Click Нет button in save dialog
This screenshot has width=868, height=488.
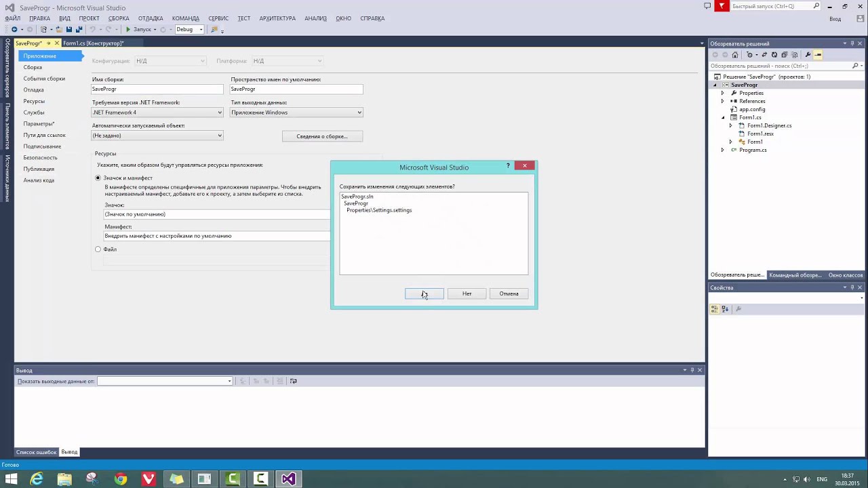coord(467,293)
